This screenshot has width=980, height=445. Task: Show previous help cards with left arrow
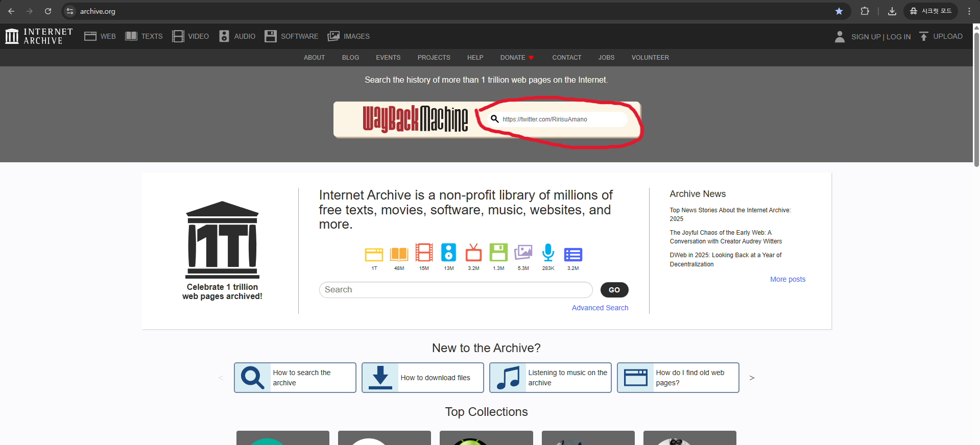click(x=221, y=378)
